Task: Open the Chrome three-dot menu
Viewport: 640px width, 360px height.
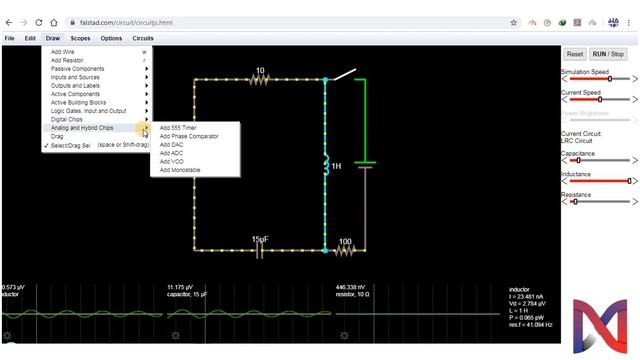Action: pyautogui.click(x=629, y=22)
